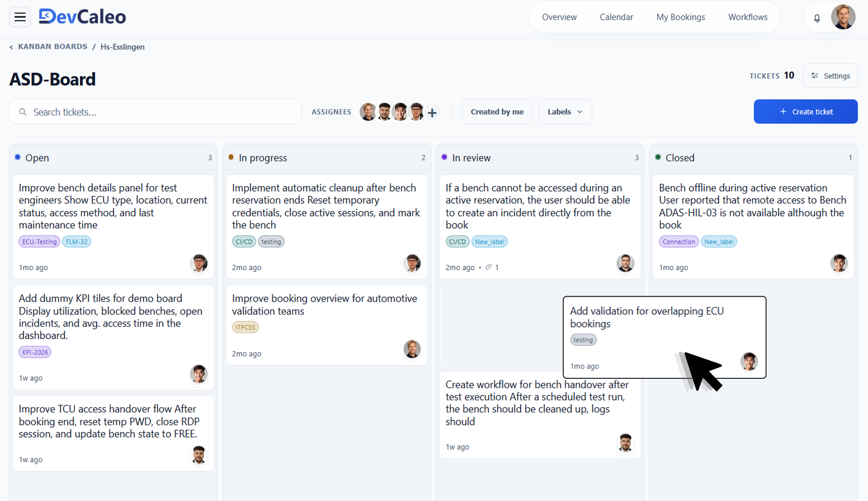Switch to the Overview tab
Viewport: 868px width, 501px height.
559,17
